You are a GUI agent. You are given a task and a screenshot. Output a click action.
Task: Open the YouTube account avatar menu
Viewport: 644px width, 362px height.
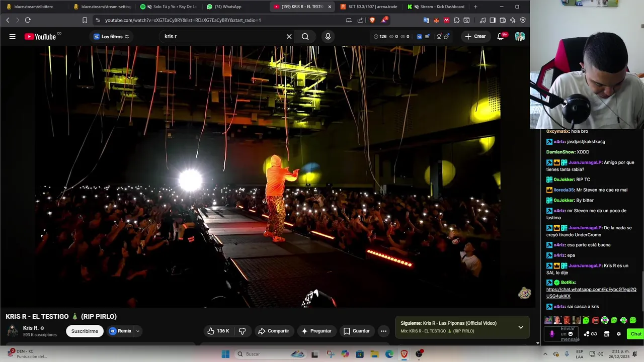[x=520, y=36]
